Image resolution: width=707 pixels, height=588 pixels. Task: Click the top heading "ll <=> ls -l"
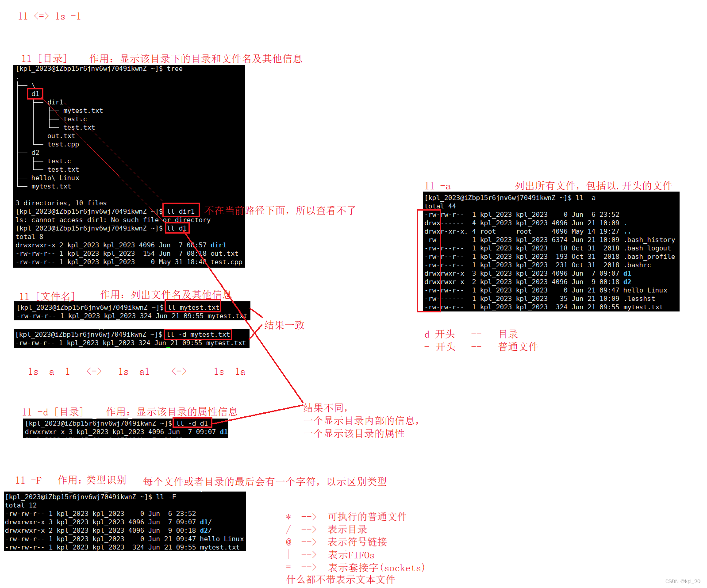[50, 16]
